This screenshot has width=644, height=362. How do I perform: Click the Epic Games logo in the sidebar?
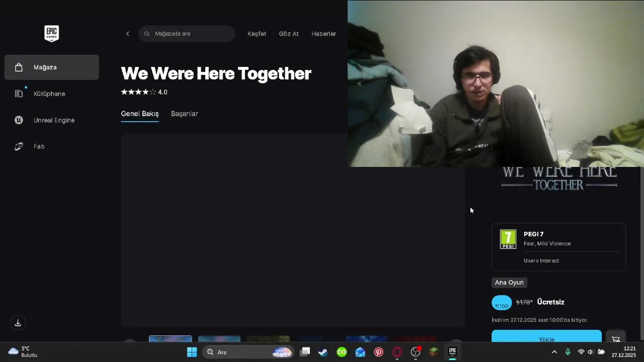(x=51, y=33)
